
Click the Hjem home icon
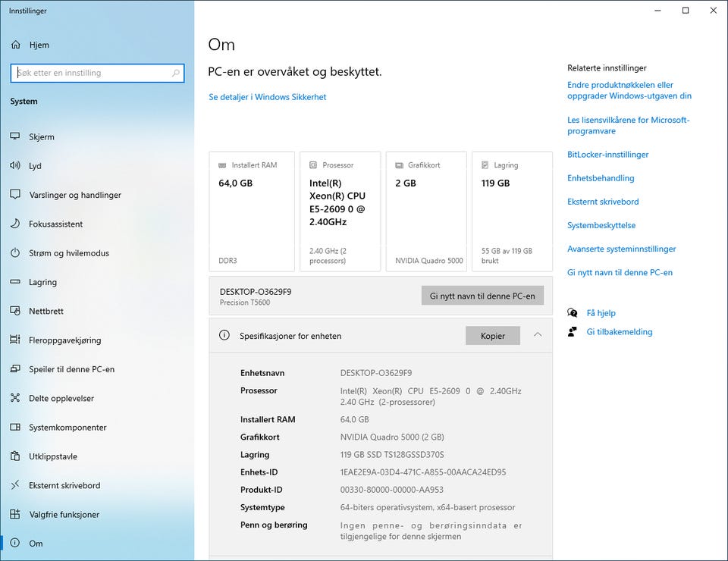[x=15, y=45]
